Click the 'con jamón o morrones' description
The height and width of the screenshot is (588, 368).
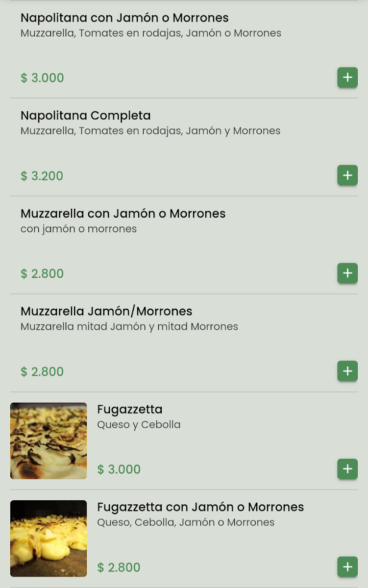[x=78, y=229]
